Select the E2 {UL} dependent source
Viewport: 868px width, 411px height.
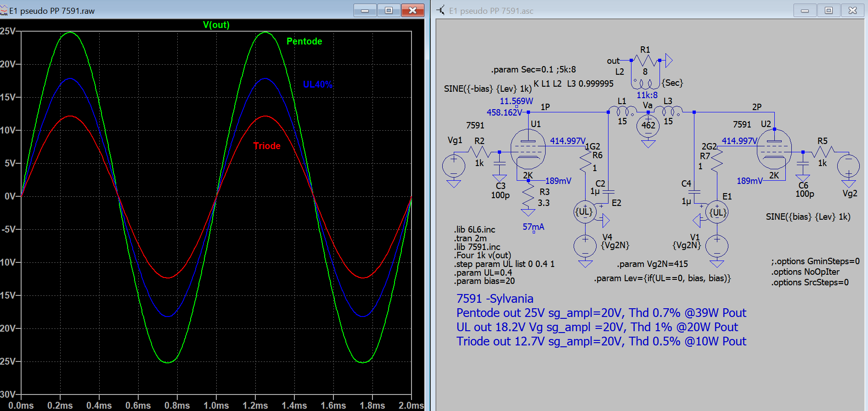coord(586,211)
